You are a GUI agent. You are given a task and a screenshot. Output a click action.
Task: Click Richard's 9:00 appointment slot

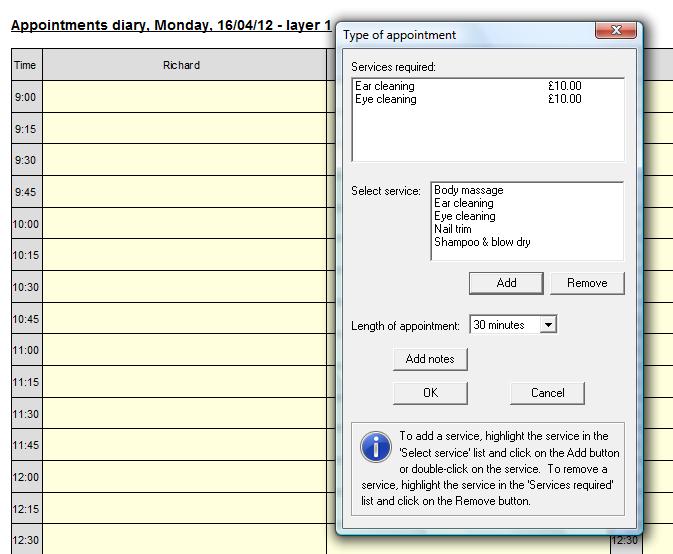(184, 97)
